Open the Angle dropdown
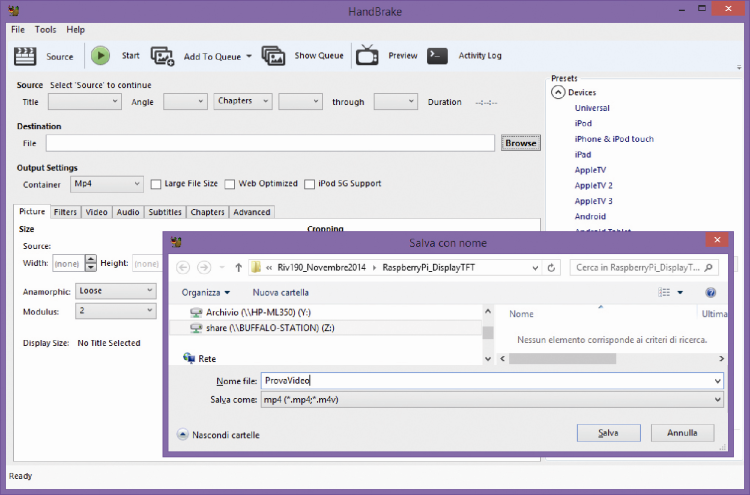The height and width of the screenshot is (495, 750). coord(185,101)
